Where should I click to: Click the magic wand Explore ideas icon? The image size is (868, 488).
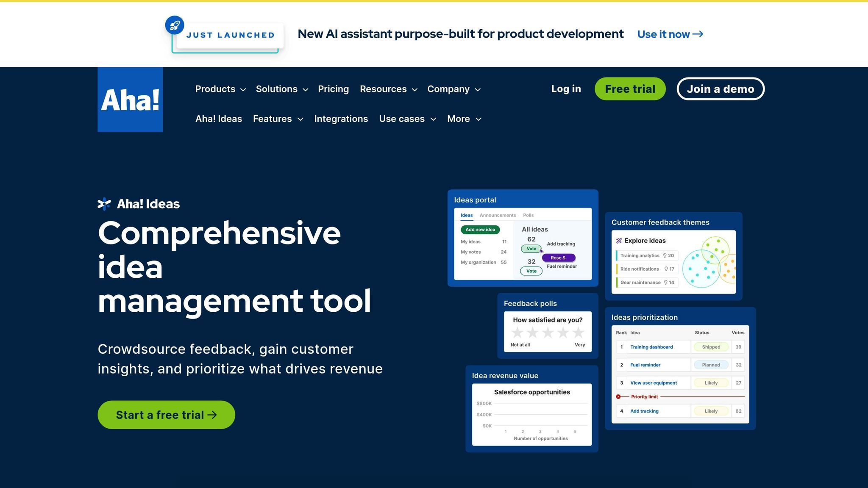pos(619,241)
